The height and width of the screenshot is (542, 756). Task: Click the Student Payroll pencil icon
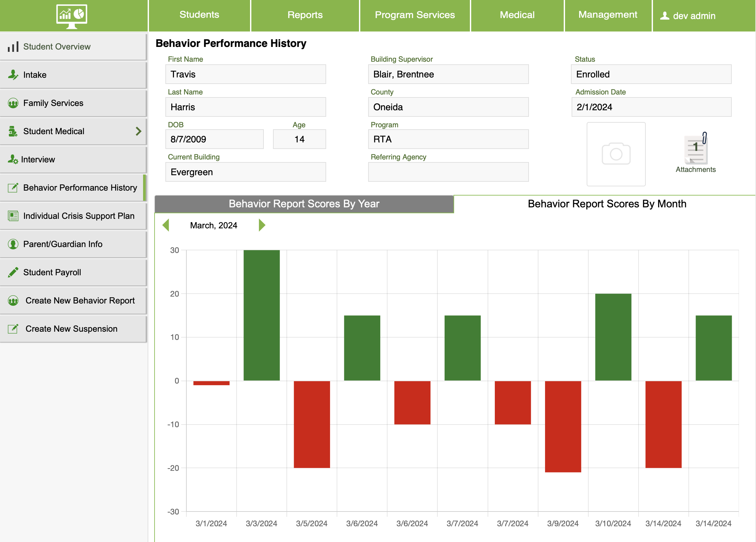pyautogui.click(x=13, y=272)
